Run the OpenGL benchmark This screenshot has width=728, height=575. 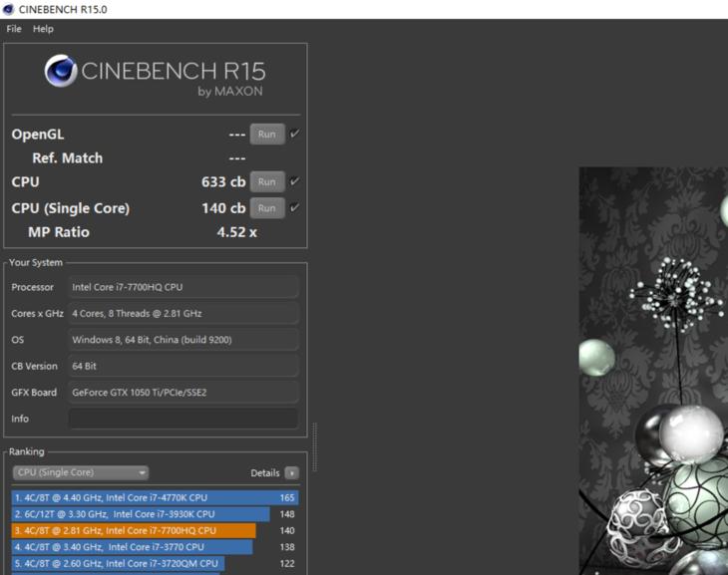click(x=266, y=135)
